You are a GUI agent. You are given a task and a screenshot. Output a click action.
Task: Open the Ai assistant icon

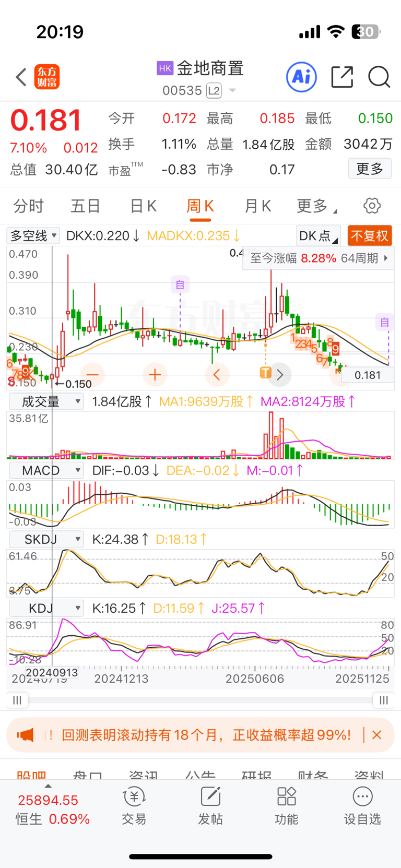pyautogui.click(x=301, y=77)
